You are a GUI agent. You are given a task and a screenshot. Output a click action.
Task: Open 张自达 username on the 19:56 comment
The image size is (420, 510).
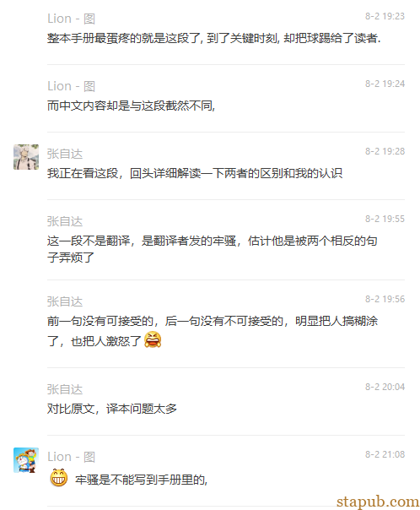tap(65, 301)
